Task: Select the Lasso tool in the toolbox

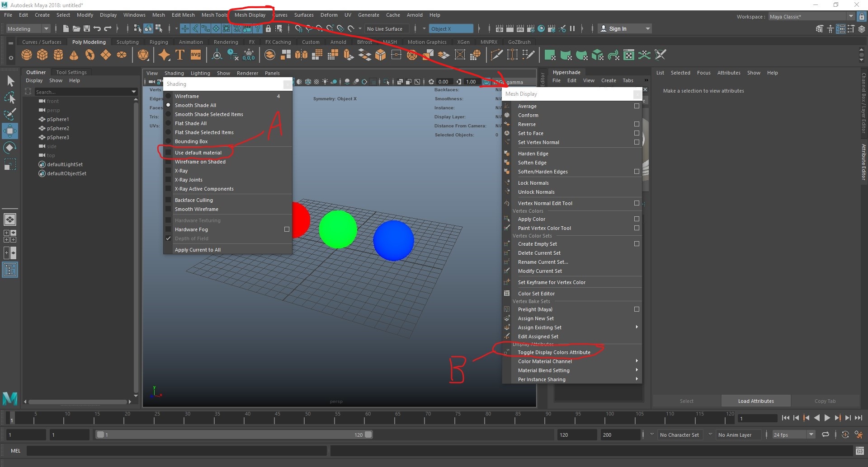Action: (10, 98)
